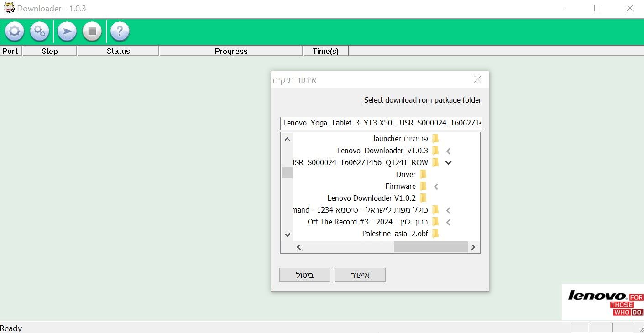This screenshot has width=644, height=333.
Task: Minimize the Downloader window
Action: point(566,8)
